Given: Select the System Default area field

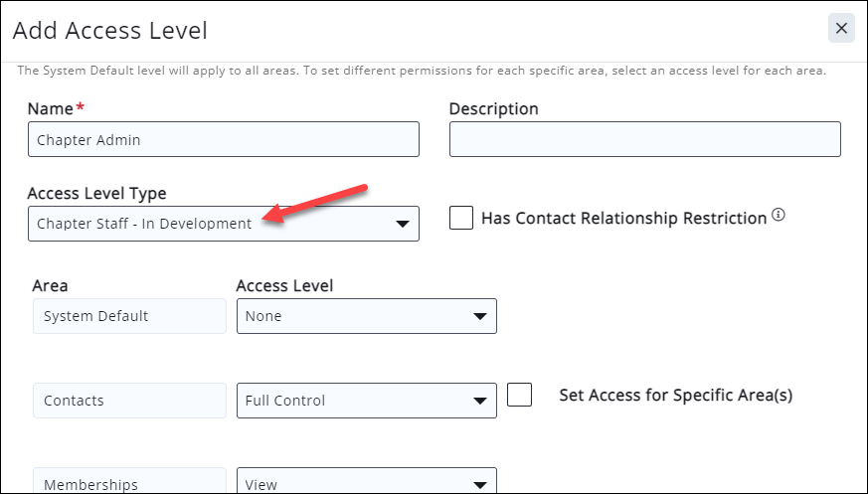Looking at the screenshot, I should click(x=129, y=316).
